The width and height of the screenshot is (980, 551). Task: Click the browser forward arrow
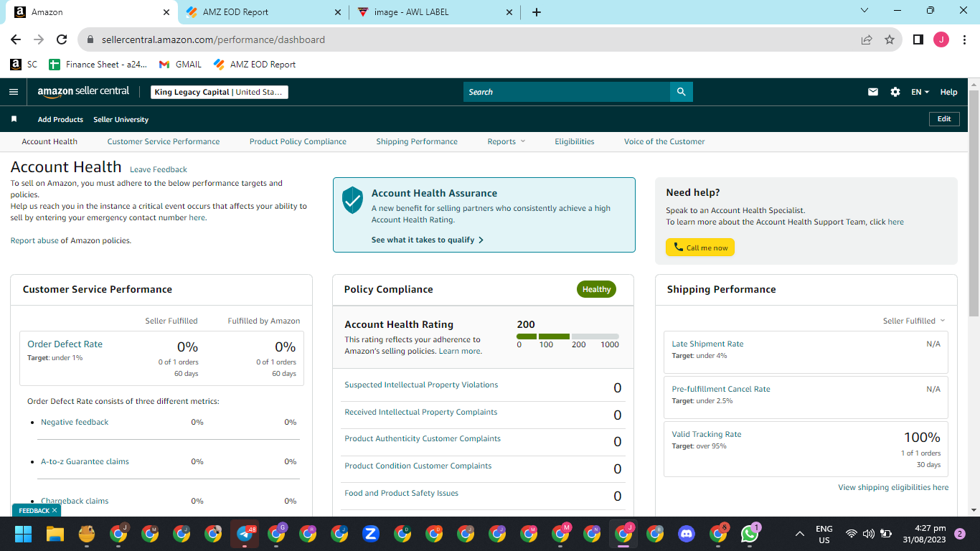tap(39, 39)
